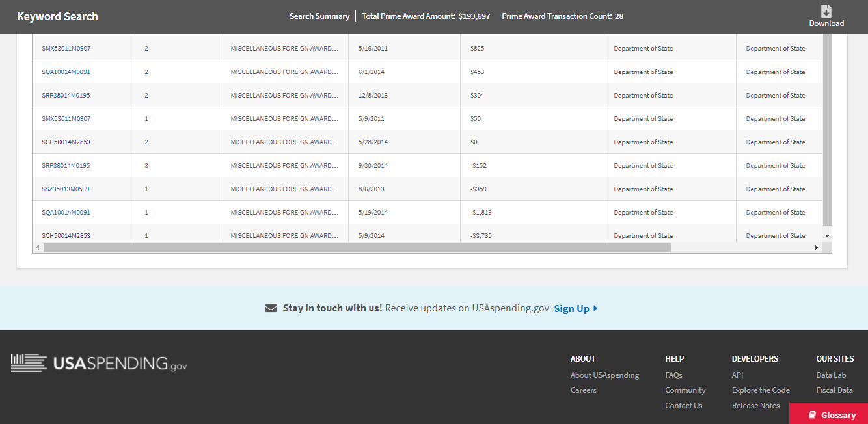Click the envelope icon beside Stay in touch
Viewport: 868px width, 424px height.
pyautogui.click(x=271, y=308)
